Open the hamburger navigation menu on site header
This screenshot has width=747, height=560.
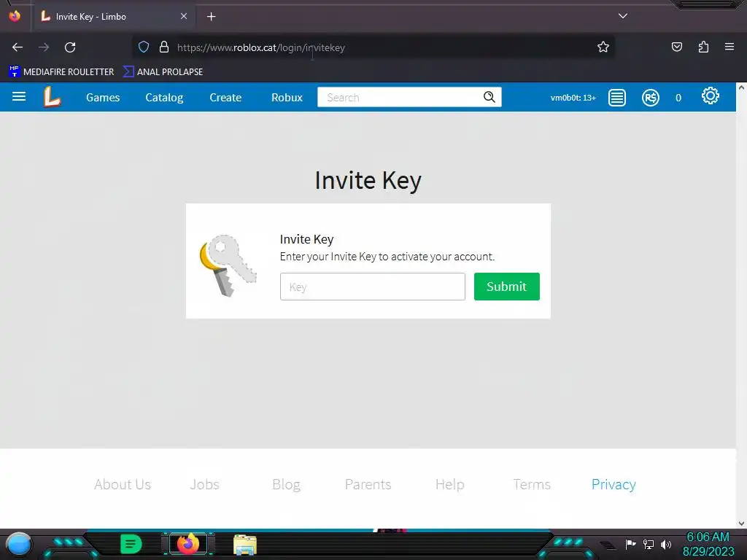pos(18,97)
